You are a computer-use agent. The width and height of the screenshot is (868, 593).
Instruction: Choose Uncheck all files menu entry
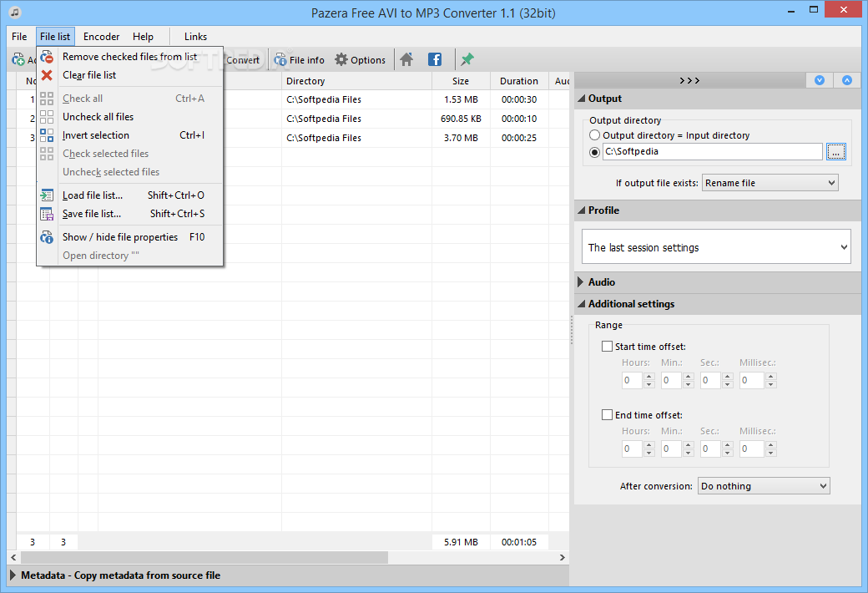point(130,117)
